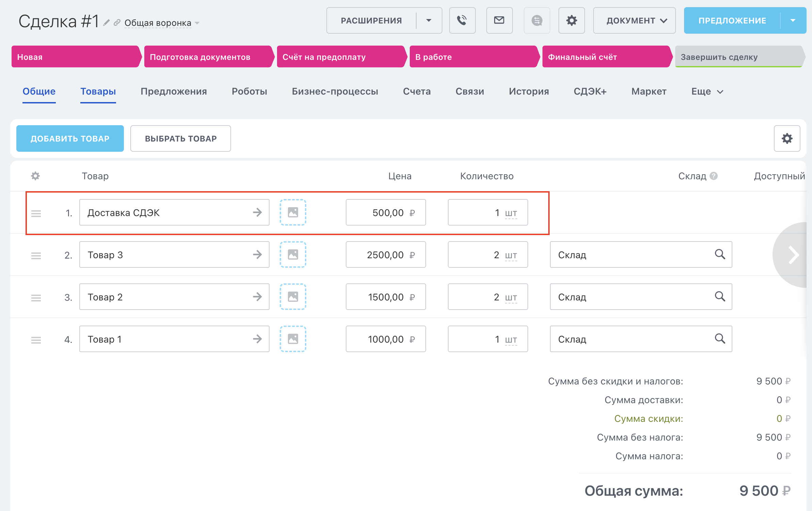Click help question mark next to Склад
The width and height of the screenshot is (812, 511).
point(714,176)
